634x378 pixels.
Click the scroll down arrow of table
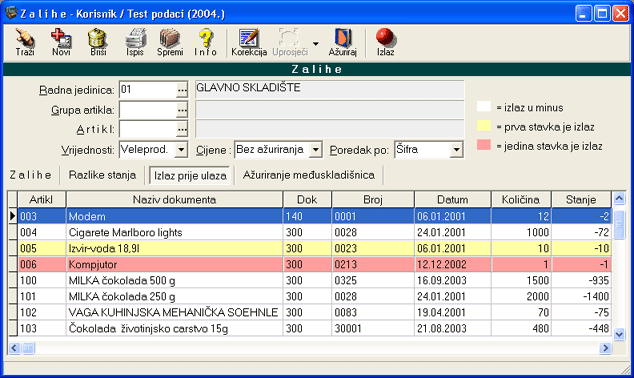click(619, 334)
